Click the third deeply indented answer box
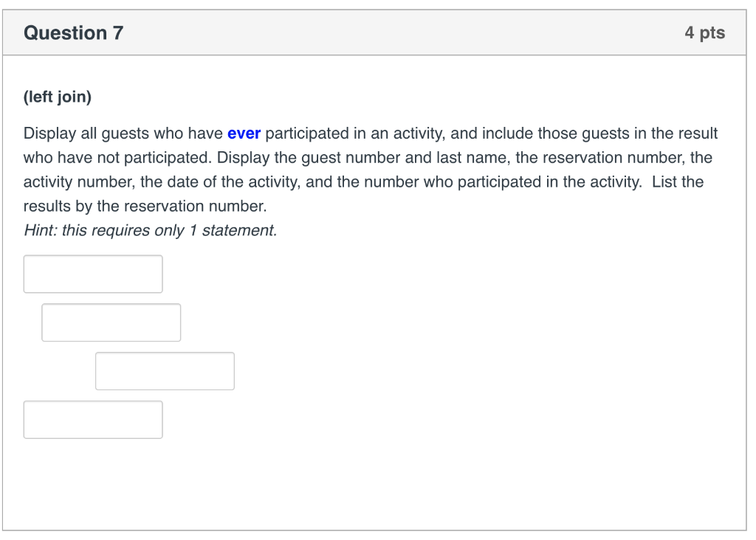 click(x=165, y=370)
